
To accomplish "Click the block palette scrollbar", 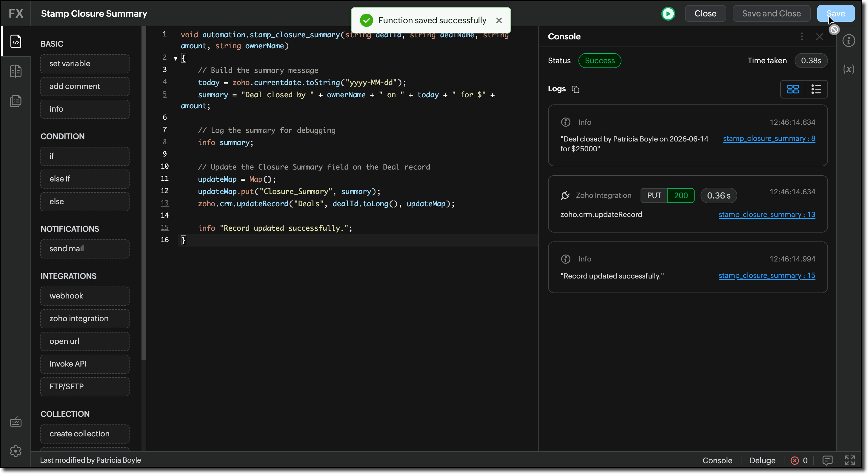I will [x=144, y=193].
